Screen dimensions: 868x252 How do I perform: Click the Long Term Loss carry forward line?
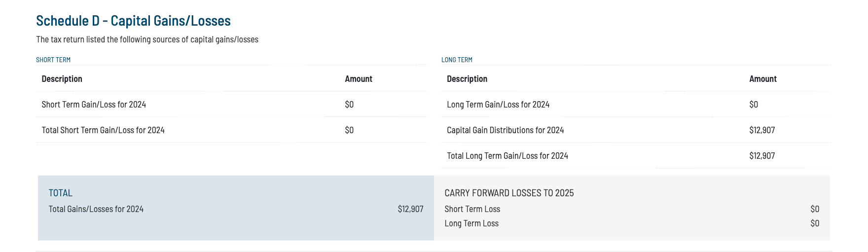pyautogui.click(x=471, y=223)
